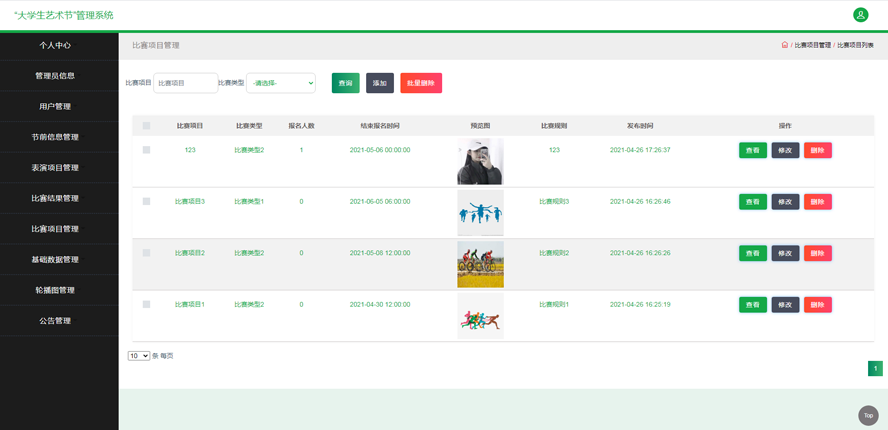Screen dimensions: 888x430
Task: Click date 2021-05-06 00:00:00
Action: (380, 150)
